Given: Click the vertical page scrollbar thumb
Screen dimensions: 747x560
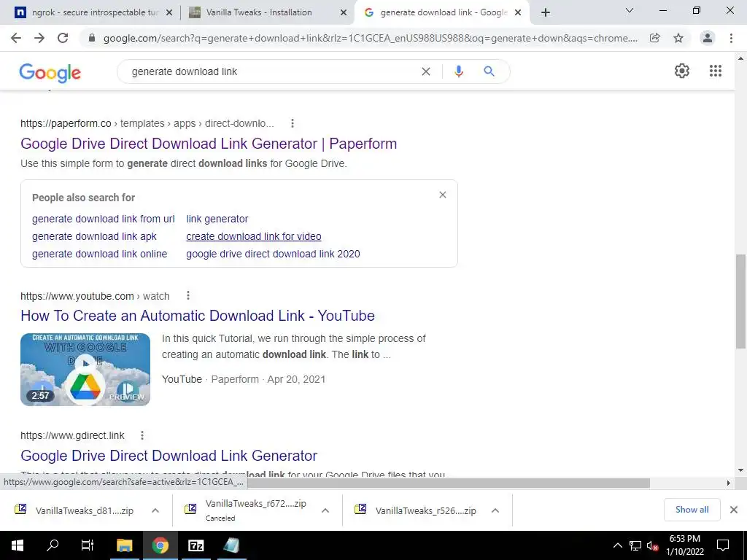Looking at the screenshot, I should [740, 301].
